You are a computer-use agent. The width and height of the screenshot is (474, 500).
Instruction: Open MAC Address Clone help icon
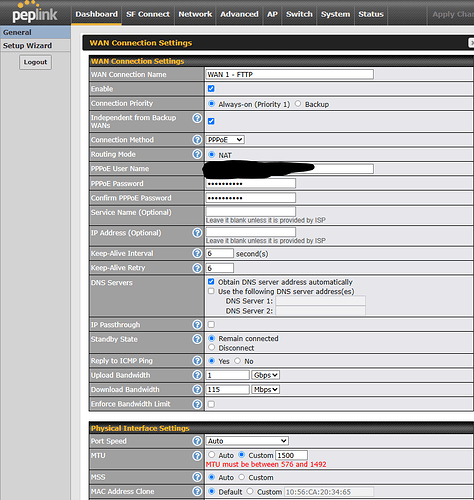(x=197, y=491)
